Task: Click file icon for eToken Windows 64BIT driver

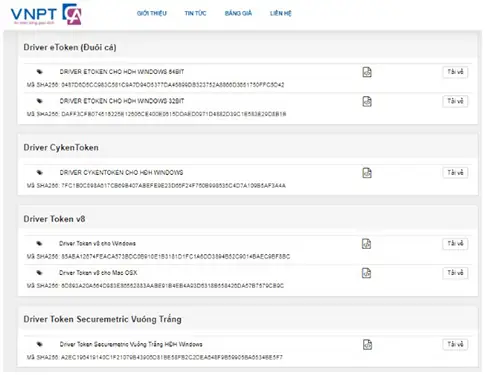Action: pos(367,72)
